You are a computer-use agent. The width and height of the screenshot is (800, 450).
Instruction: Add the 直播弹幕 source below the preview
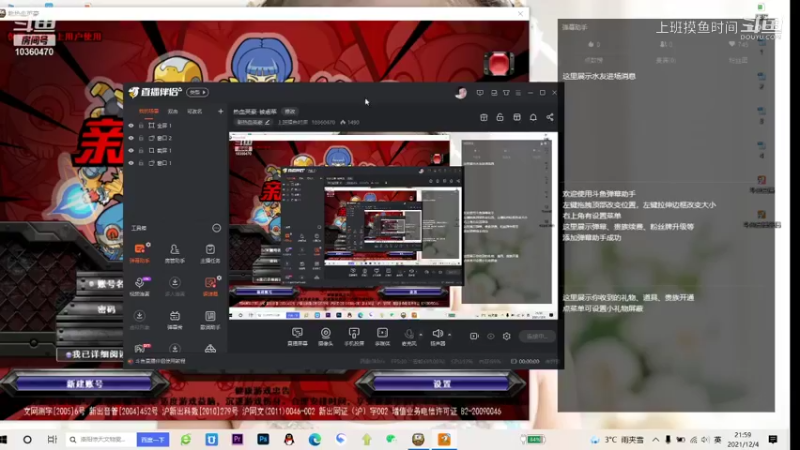click(x=297, y=337)
